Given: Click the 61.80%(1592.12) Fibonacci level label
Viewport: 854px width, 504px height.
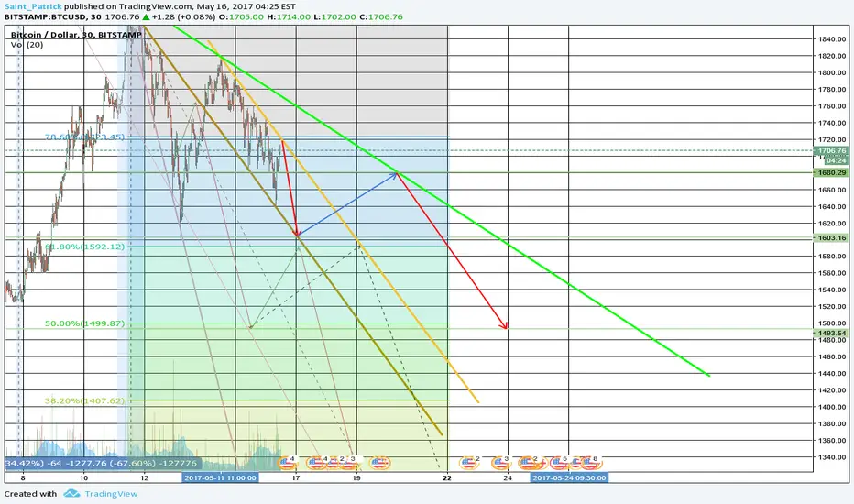Looking at the screenshot, I should [84, 247].
